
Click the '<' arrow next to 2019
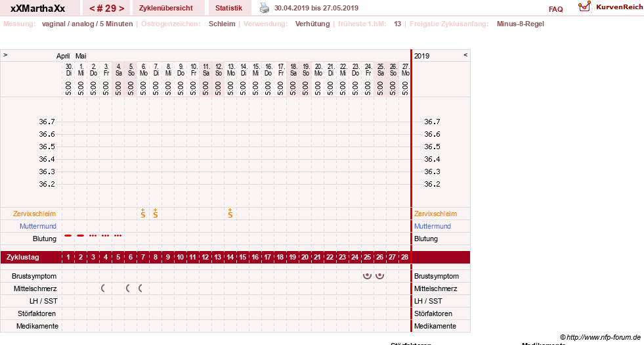[x=465, y=55]
